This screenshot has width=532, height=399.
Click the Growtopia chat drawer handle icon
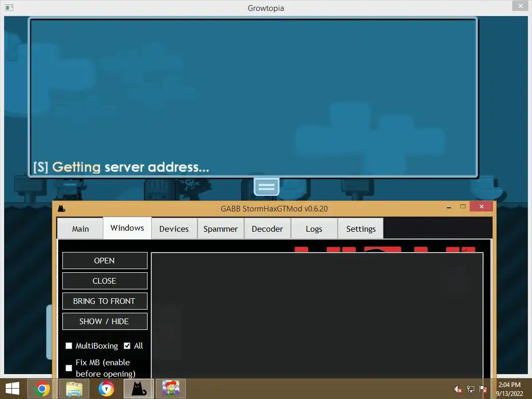point(267,187)
